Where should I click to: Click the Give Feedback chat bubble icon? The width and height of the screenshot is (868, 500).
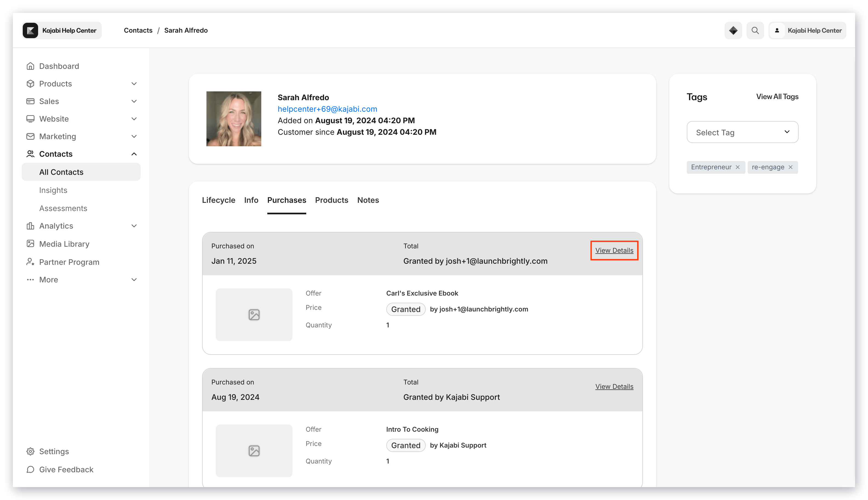tap(30, 470)
